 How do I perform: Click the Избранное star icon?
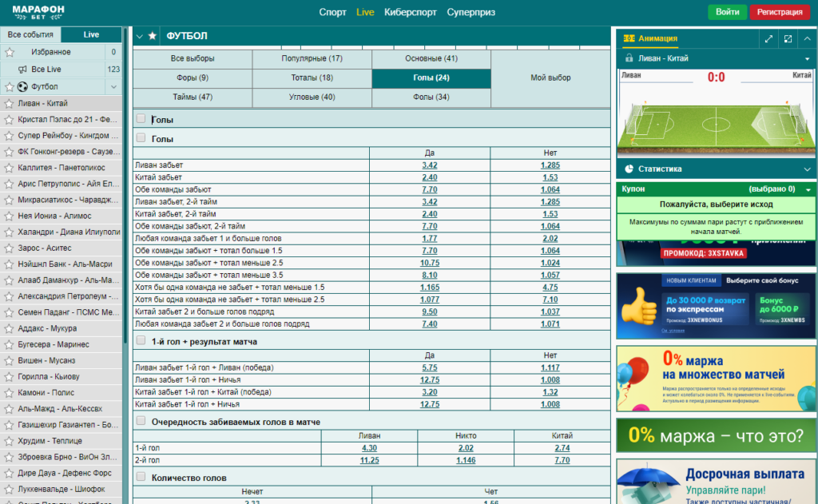coord(10,52)
